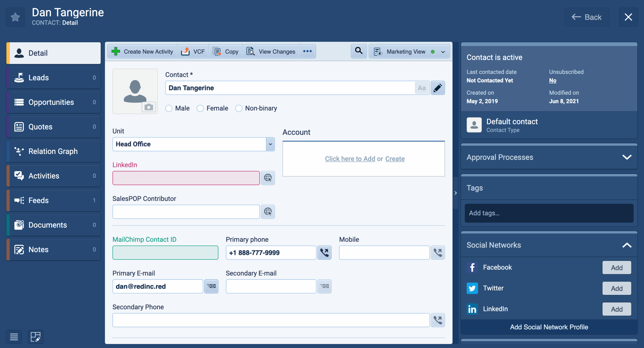Click the Add tags input field

coord(549,213)
